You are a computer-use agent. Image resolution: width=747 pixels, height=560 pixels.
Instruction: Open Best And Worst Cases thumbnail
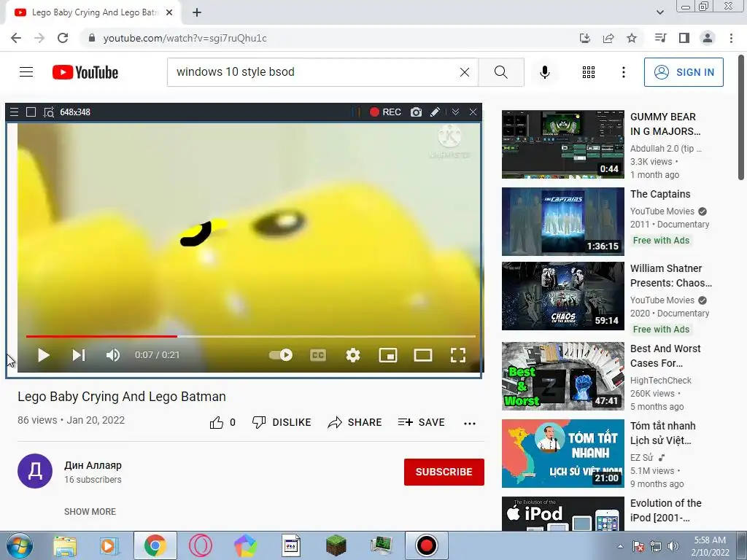[562, 376]
